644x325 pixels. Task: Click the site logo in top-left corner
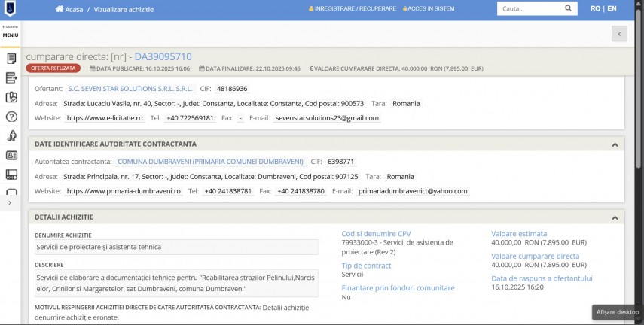10,9
